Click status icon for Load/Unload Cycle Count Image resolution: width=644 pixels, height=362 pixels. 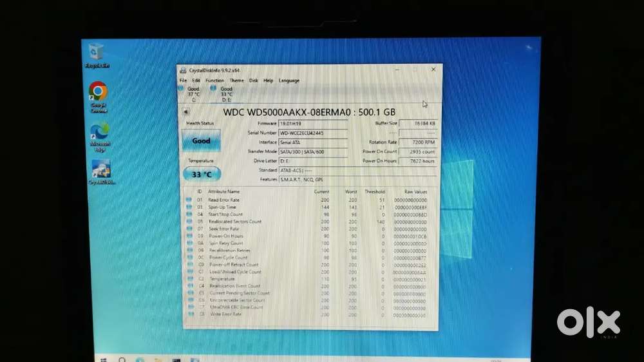[x=190, y=272]
